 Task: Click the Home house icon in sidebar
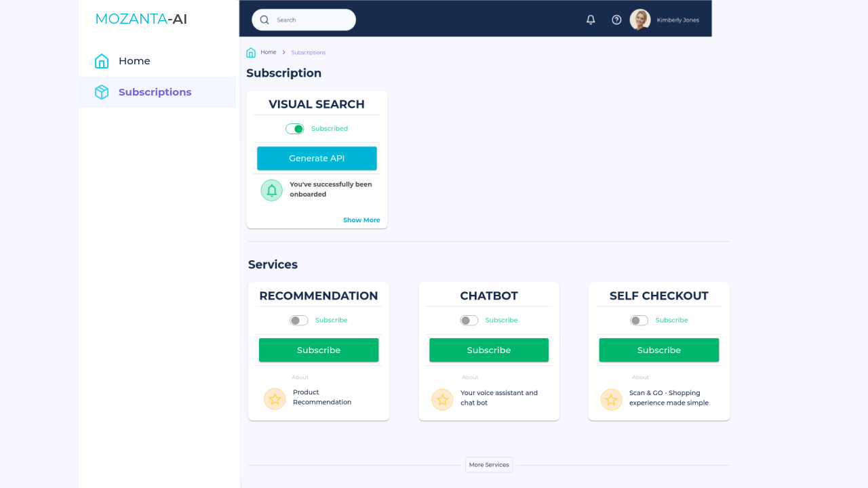(x=102, y=61)
